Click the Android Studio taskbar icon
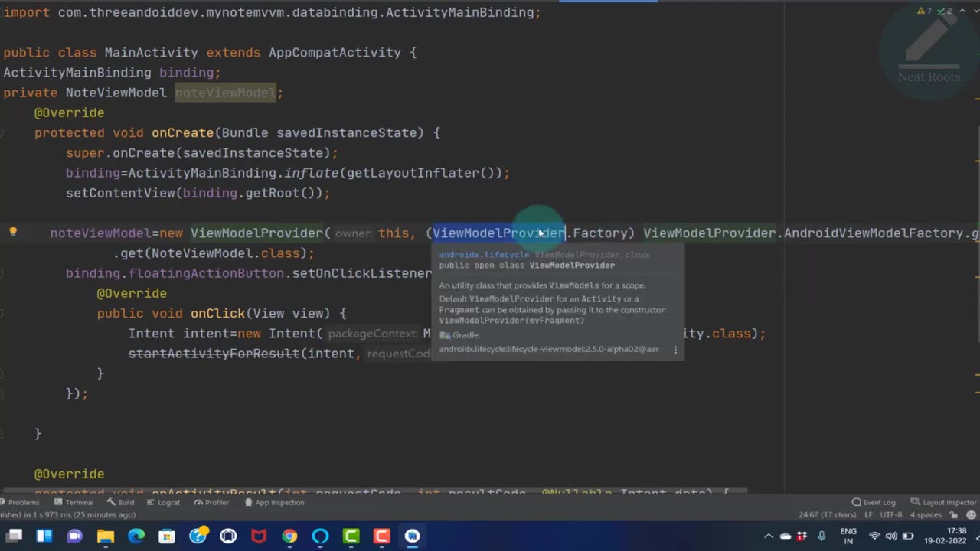Screen dimensions: 980x551 412,536
